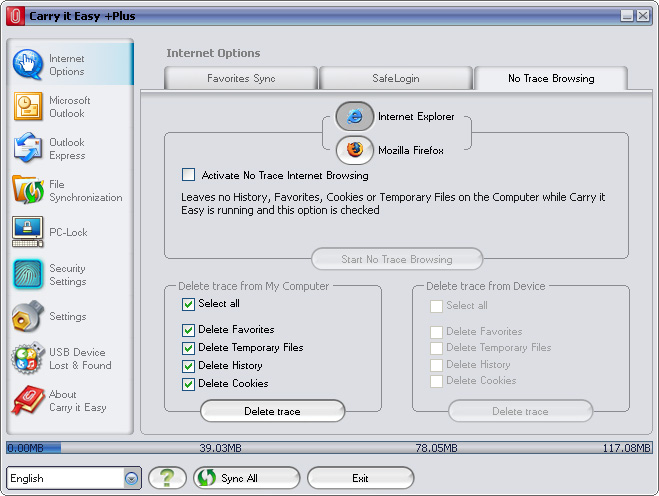This screenshot has width=659, height=496.
Task: Open PC-Lock monitor icon
Action: (x=28, y=232)
